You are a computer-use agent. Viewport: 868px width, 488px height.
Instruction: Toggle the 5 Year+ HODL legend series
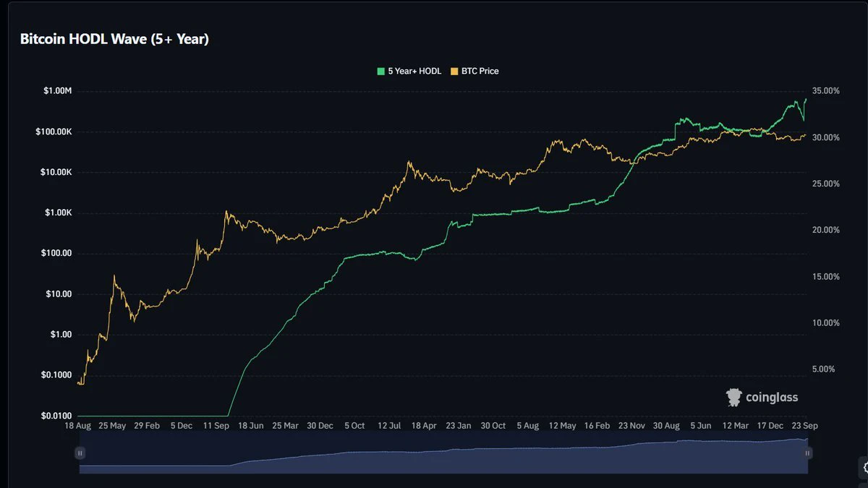point(409,71)
